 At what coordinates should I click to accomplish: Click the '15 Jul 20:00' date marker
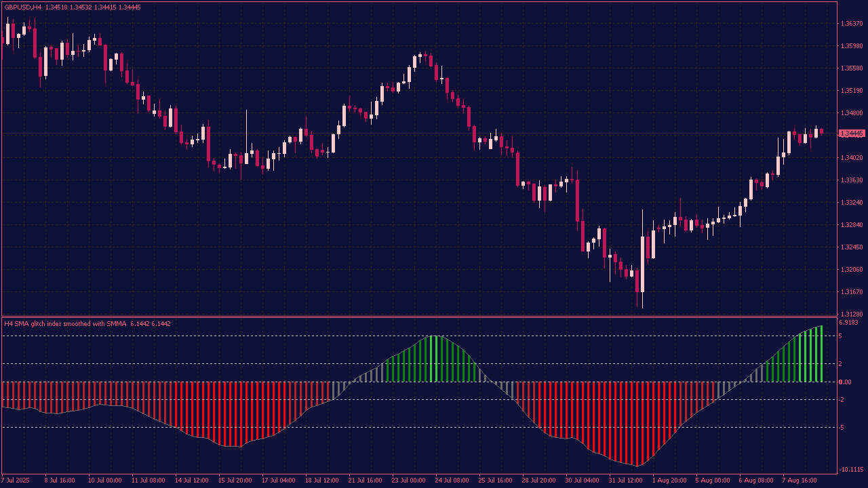[x=235, y=481]
